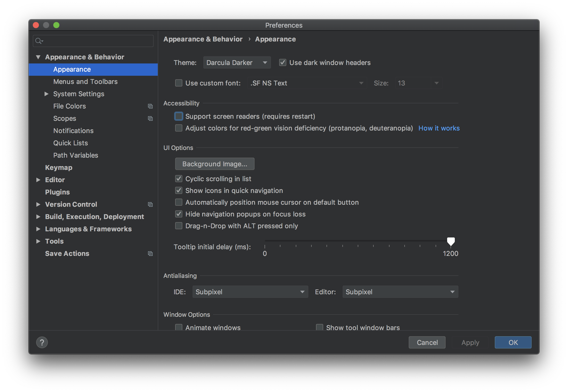Screen dimensions: 568x392
Task: Enable Support screen readers checkbox
Action: (179, 116)
